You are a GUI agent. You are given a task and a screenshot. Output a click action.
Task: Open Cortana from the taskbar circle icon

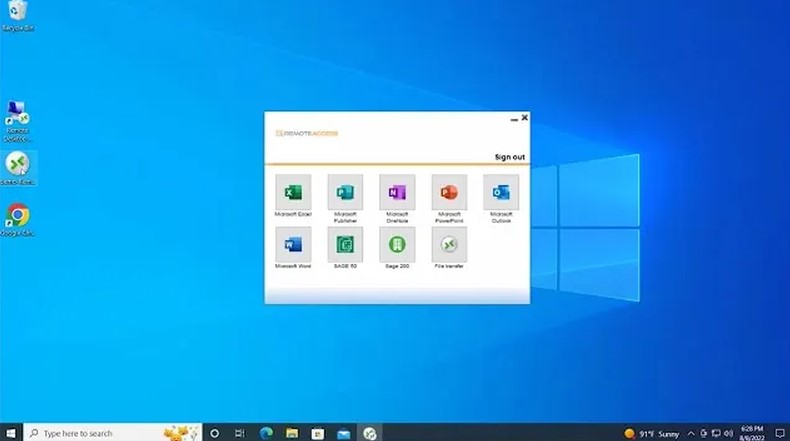point(215,433)
